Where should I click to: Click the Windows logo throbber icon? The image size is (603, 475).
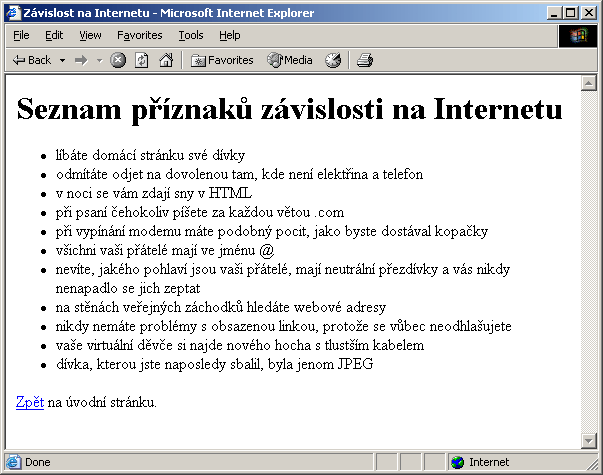(x=579, y=35)
